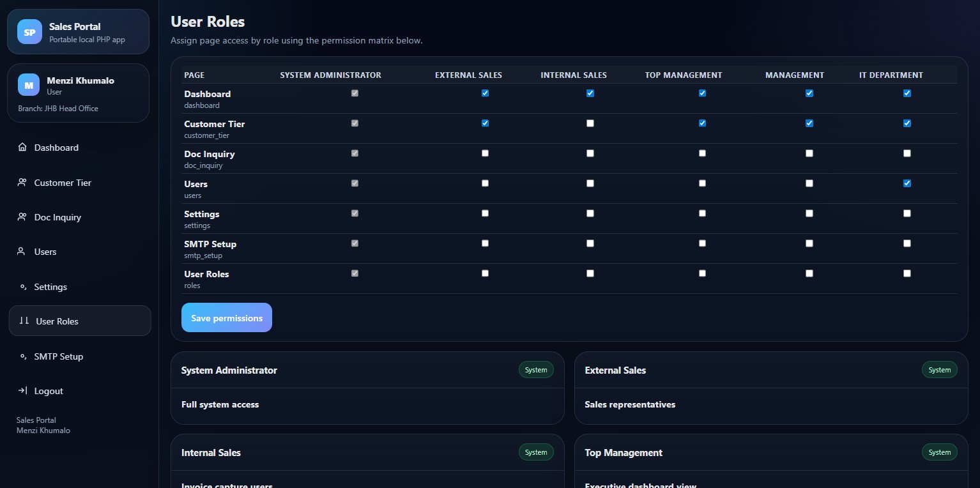Screen dimensions: 980x488
Task: Select Users in the sidebar menu
Action: pos(80,252)
